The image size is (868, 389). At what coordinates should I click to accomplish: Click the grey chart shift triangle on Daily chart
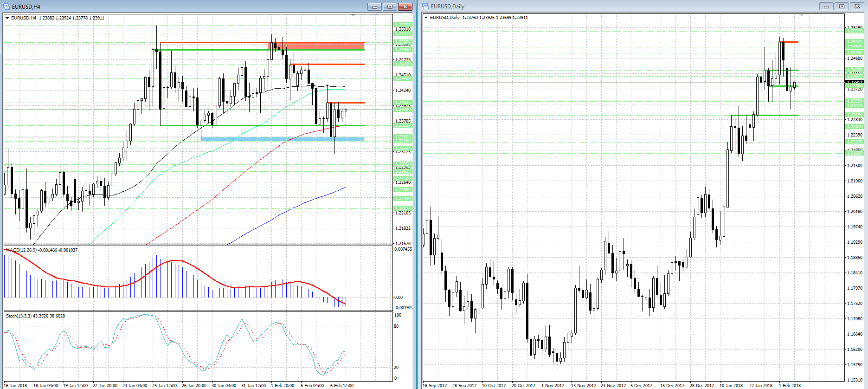click(801, 15)
